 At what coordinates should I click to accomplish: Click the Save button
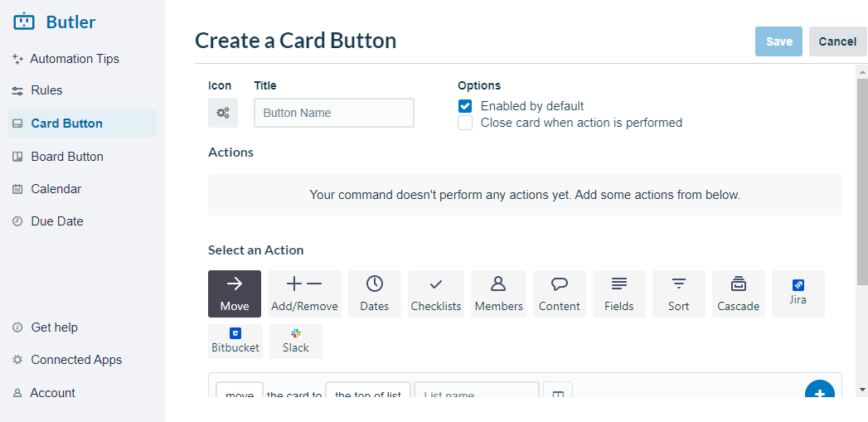(778, 41)
